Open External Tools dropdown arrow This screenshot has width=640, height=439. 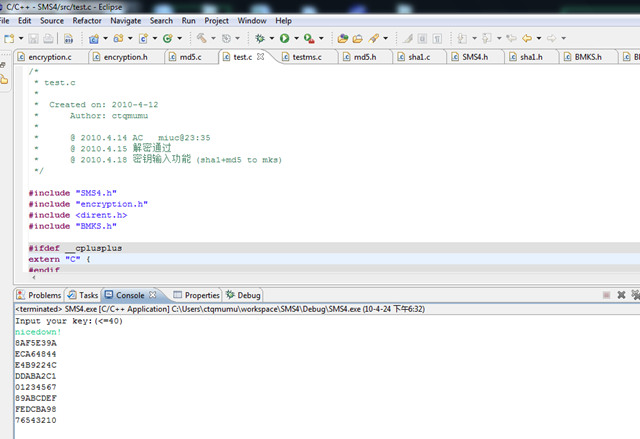coord(321,38)
